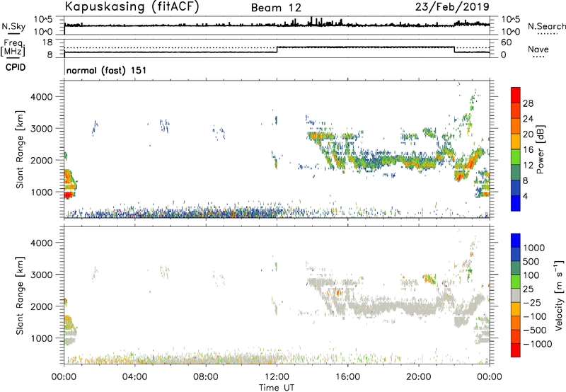Click the 'CPID' row label
Viewport: 566px width, 392px height.
[x=16, y=67]
